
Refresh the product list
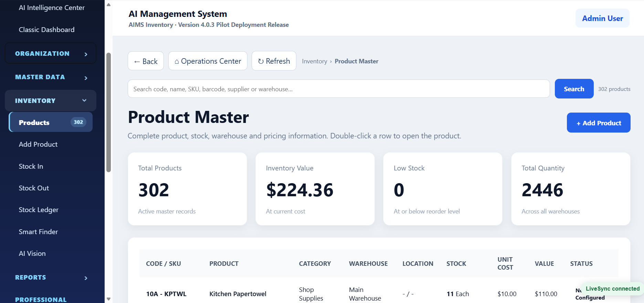274,61
